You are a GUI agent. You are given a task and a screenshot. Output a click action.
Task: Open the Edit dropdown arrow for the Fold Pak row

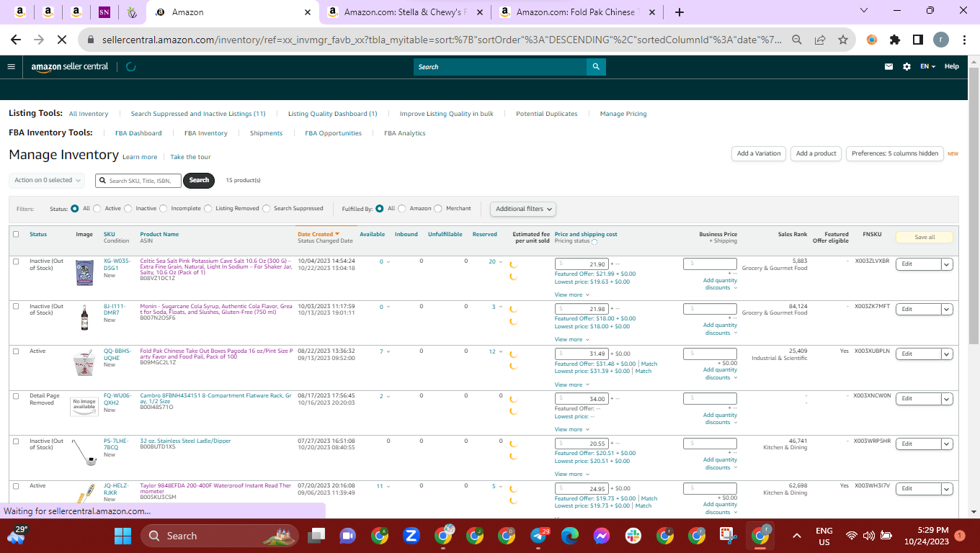click(x=947, y=354)
